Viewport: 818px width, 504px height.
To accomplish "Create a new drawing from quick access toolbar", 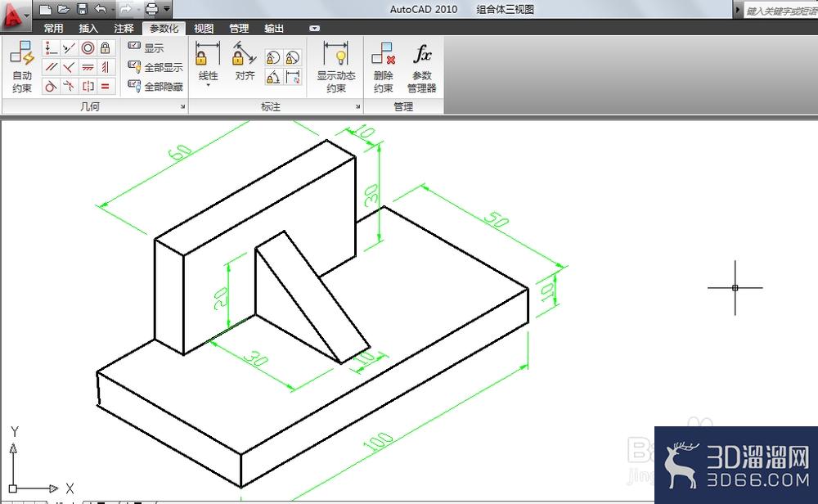I will [x=46, y=9].
